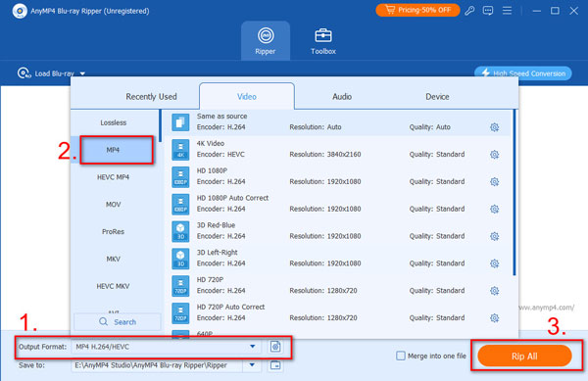Open settings gear for 4K Video
The width and height of the screenshot is (588, 381).
[x=494, y=155]
